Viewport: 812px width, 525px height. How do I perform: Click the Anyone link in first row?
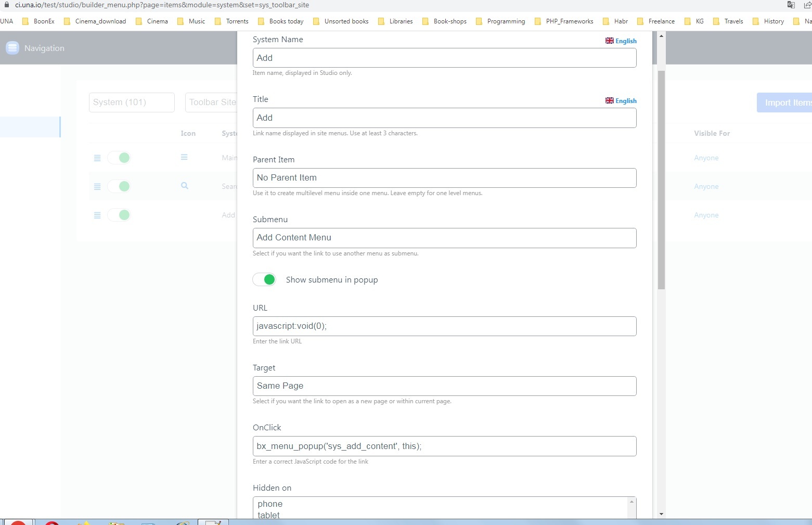706,158
